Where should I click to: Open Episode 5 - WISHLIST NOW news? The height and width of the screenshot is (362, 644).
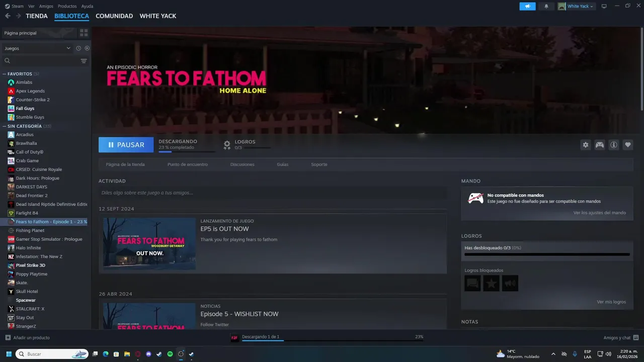coord(239,314)
